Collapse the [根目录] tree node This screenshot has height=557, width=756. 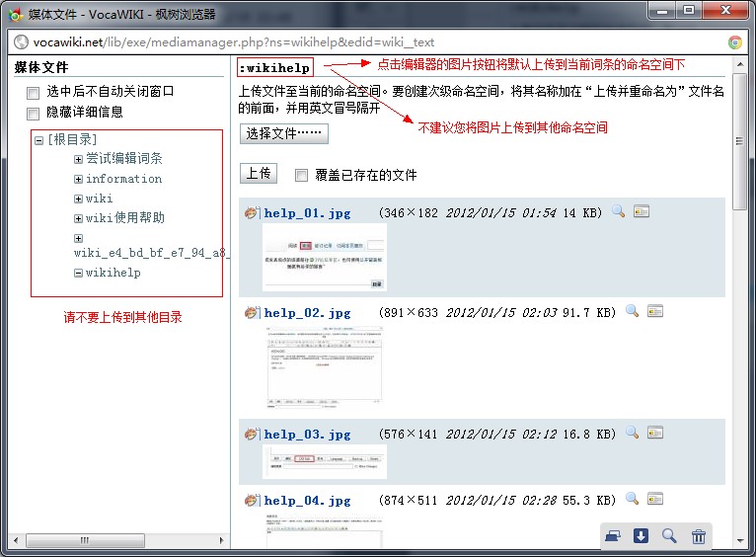point(39,141)
